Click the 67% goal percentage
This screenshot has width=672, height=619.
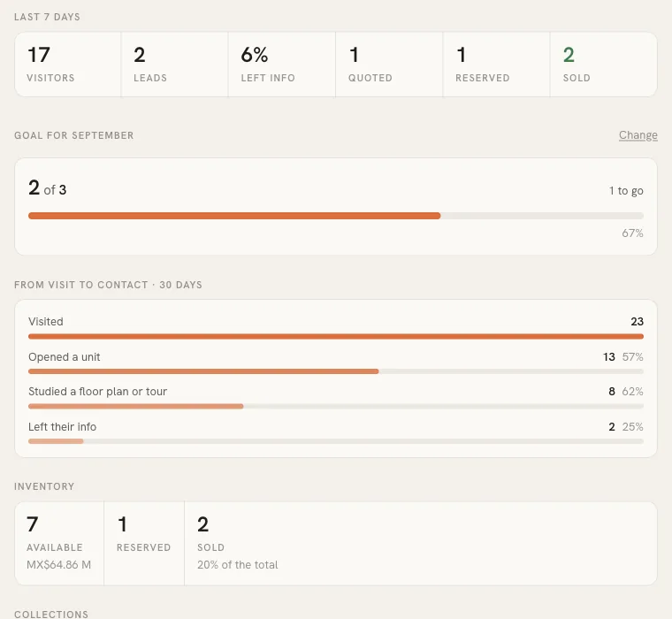(x=632, y=233)
